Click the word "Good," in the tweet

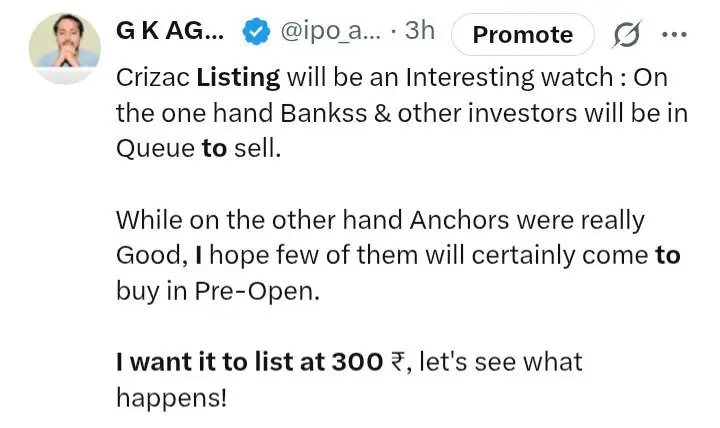click(x=148, y=255)
